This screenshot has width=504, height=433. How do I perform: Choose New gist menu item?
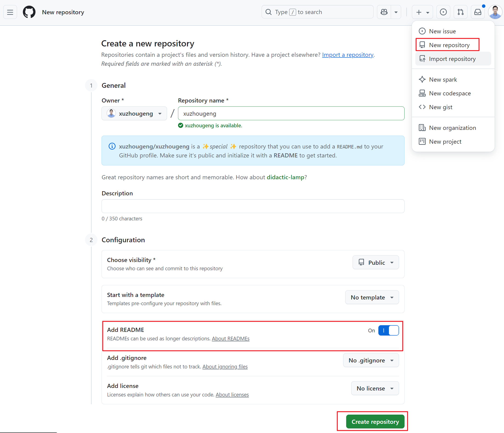(441, 107)
